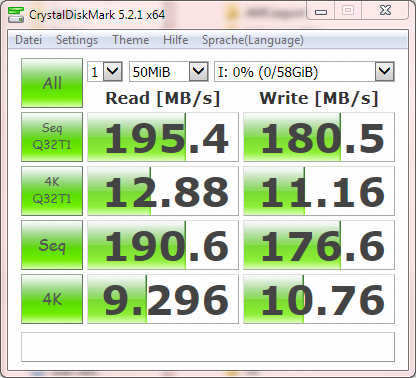Run the plain 4K test
This screenshot has height=378, width=416.
pyautogui.click(x=52, y=299)
